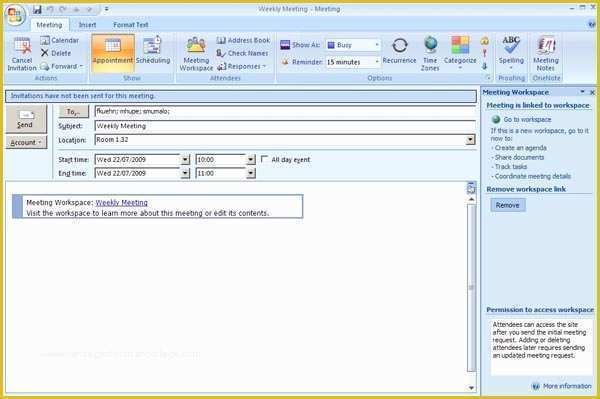The height and width of the screenshot is (399, 600).
Task: Click Go to workspace link
Action: point(527,119)
